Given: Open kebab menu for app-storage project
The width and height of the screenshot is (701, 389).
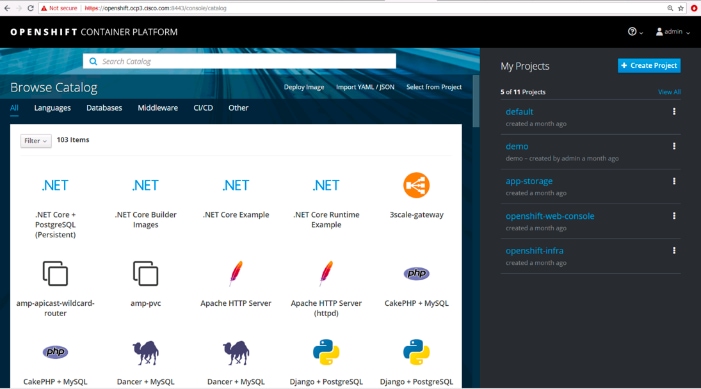Looking at the screenshot, I should (674, 181).
